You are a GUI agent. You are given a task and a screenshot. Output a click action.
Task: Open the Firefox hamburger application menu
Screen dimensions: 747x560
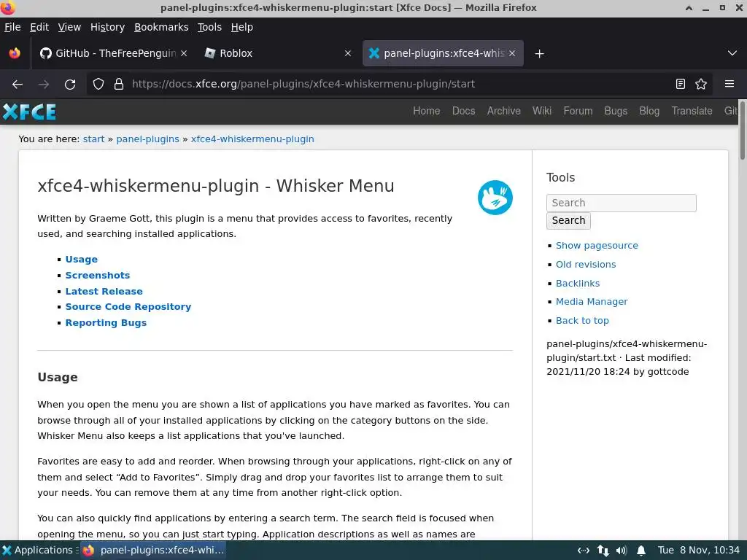(729, 84)
